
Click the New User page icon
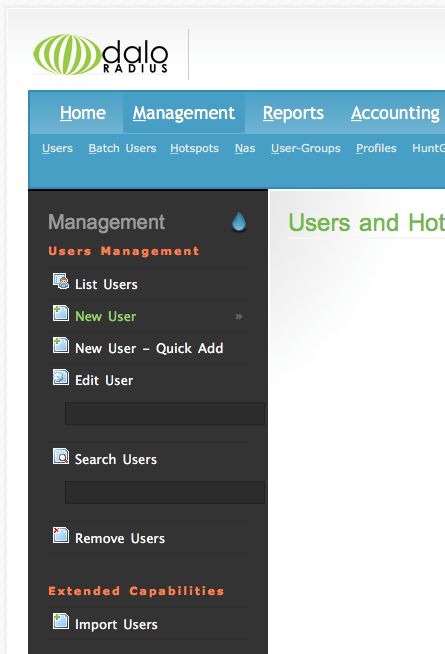[x=61, y=313]
